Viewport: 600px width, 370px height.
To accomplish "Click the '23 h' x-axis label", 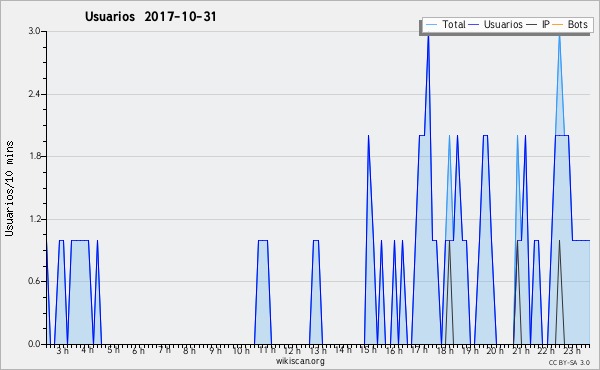I will pos(572,350).
